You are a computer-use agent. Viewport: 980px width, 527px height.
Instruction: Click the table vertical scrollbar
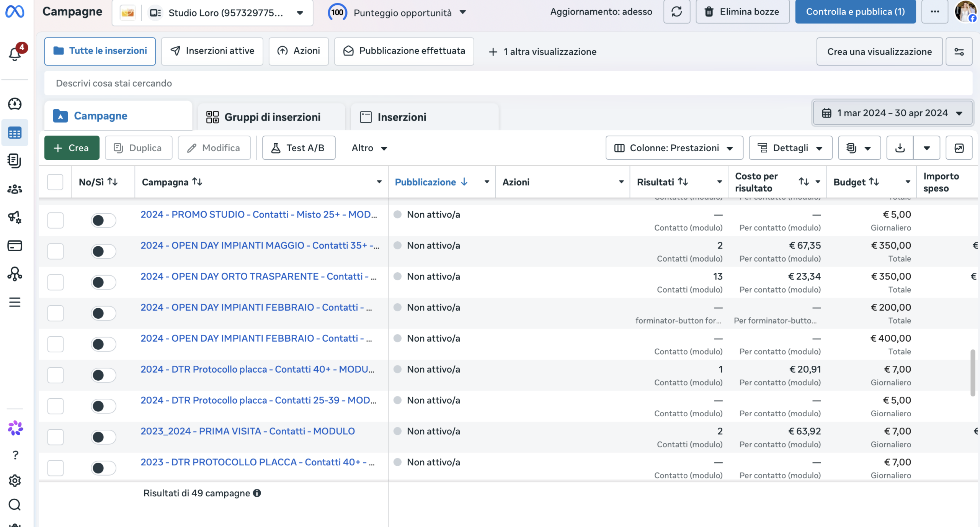pos(973,373)
